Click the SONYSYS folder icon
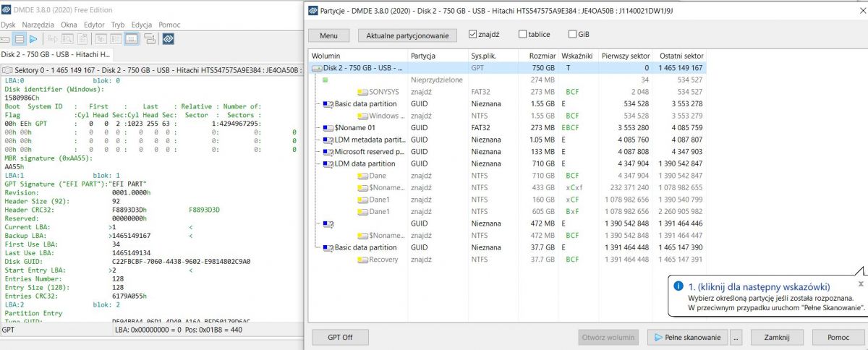Viewport: 868px width, 350px height. [x=362, y=92]
